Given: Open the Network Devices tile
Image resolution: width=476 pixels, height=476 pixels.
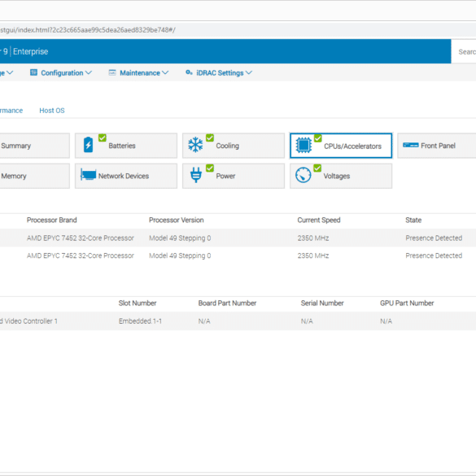Looking at the screenshot, I should pos(126,176).
